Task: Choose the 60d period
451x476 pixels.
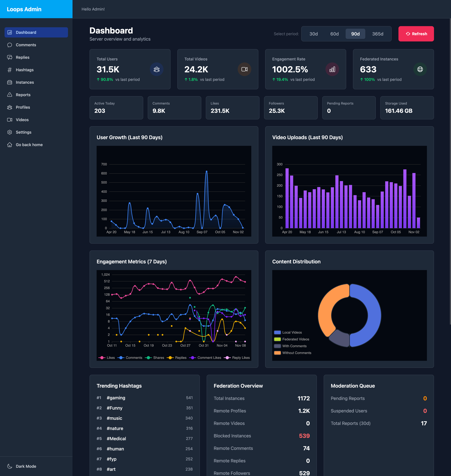Action: 334,34
